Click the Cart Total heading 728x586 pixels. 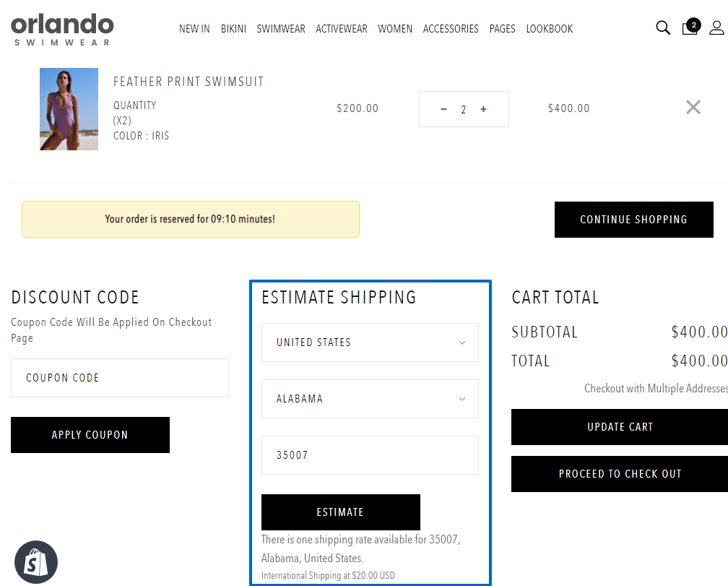[x=555, y=297]
